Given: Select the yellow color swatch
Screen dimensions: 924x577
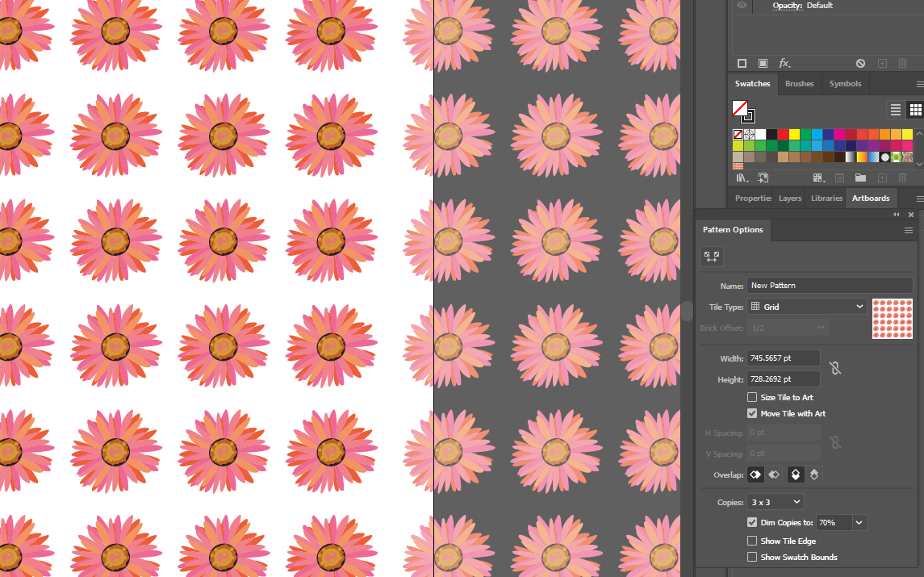Looking at the screenshot, I should point(794,135).
